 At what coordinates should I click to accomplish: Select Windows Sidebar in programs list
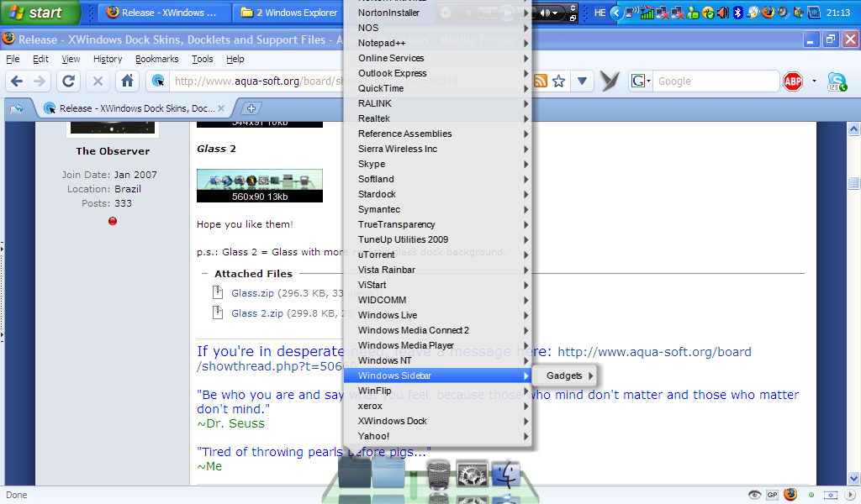437,375
